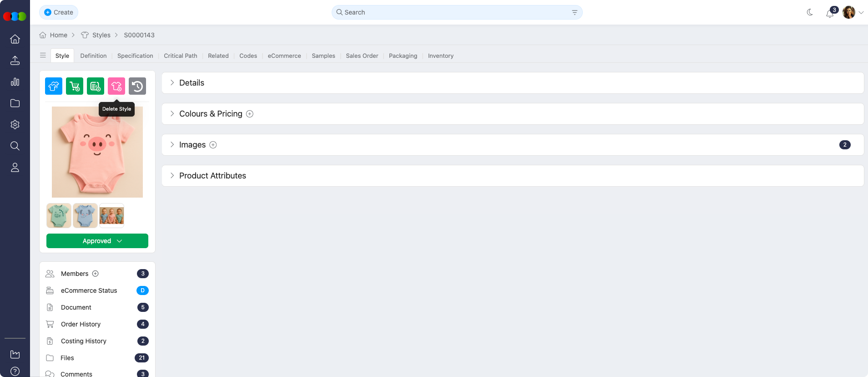Click the green add costing sheet icon
This screenshot has height=377, width=868.
coord(96,86)
